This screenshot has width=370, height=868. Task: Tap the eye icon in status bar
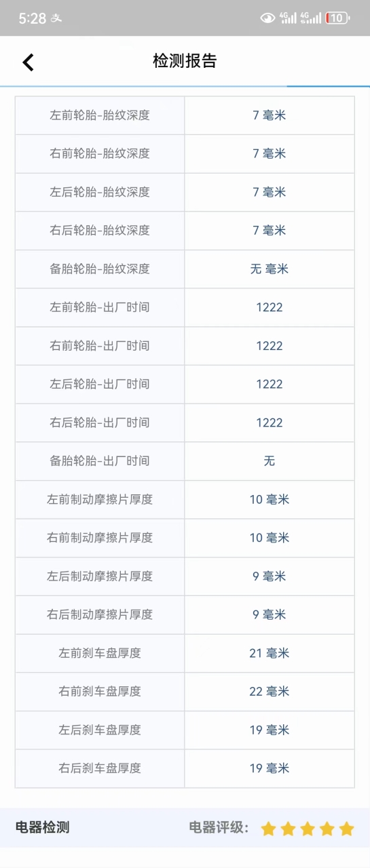click(x=267, y=18)
